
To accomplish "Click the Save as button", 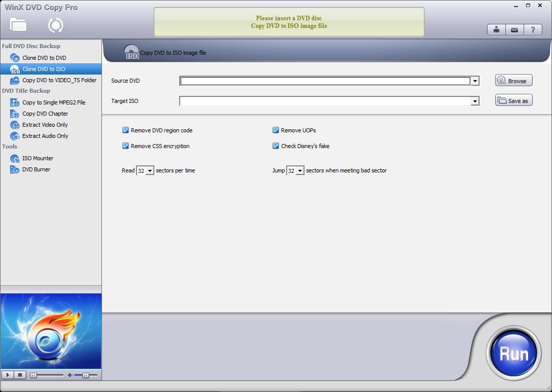I will click(x=513, y=100).
